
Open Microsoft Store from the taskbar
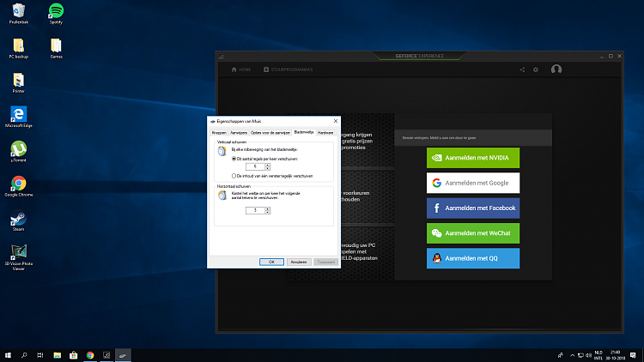[x=74, y=355]
